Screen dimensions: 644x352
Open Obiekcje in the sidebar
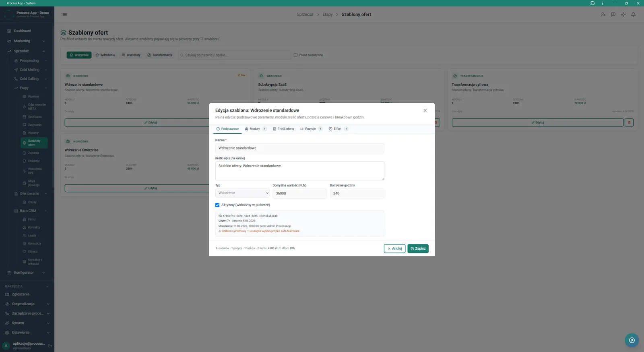click(34, 161)
